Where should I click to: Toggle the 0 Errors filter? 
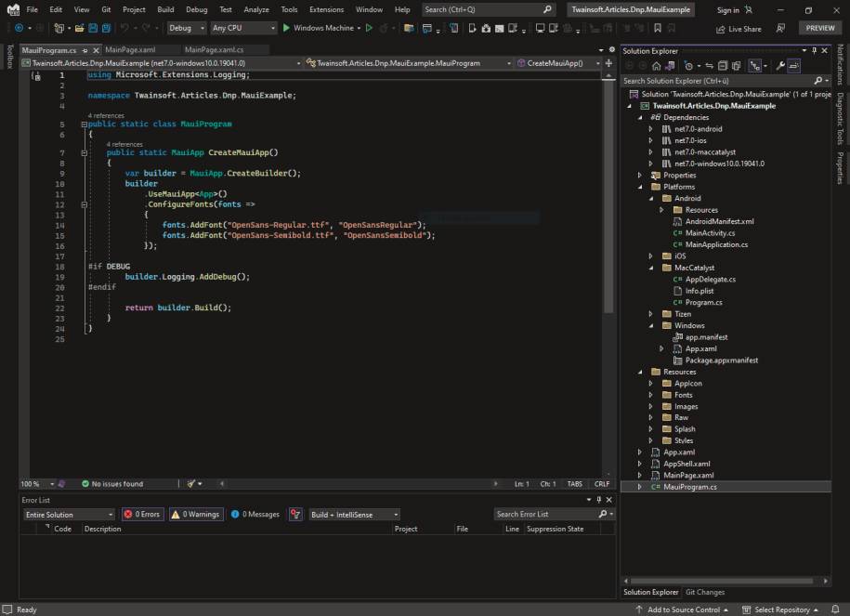(x=142, y=514)
